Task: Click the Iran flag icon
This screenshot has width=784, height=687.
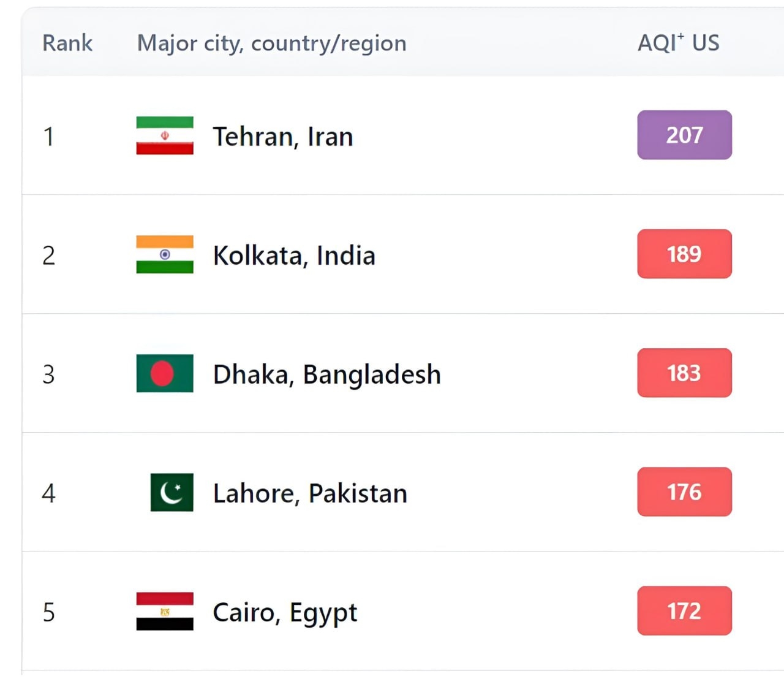Action: (165, 135)
